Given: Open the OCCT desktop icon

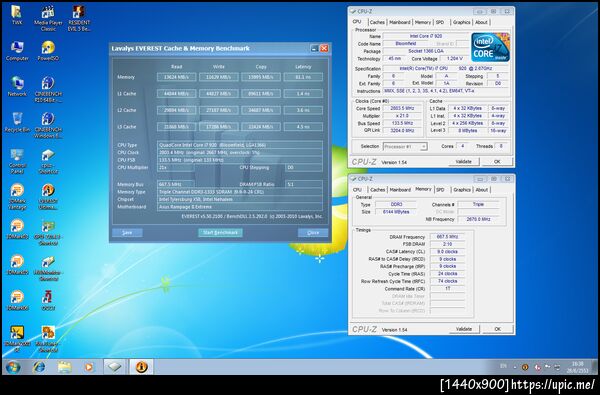Looking at the screenshot, I should pyautogui.click(x=48, y=300).
